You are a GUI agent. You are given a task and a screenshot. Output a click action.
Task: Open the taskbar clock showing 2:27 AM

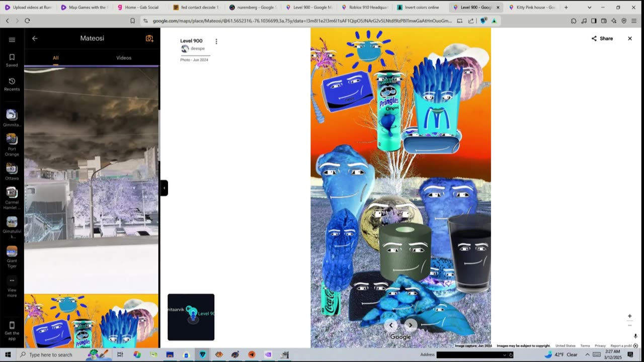point(612,354)
